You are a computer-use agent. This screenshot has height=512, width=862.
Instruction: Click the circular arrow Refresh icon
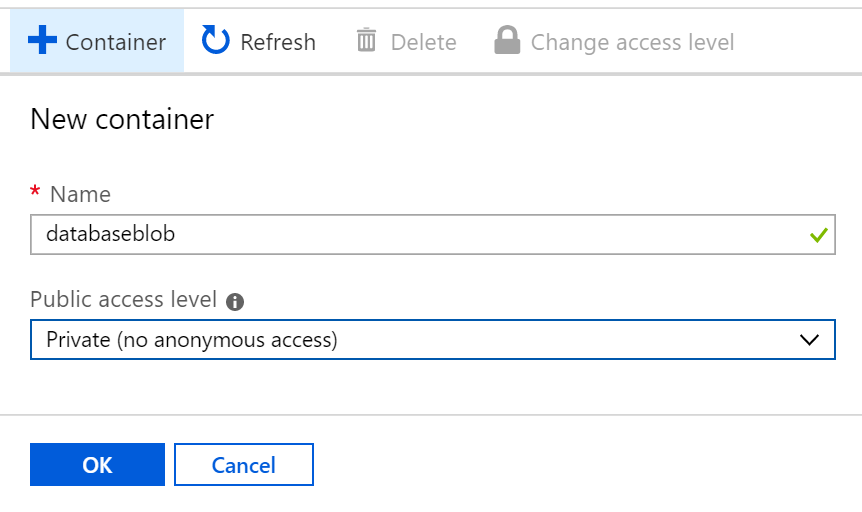(x=215, y=41)
